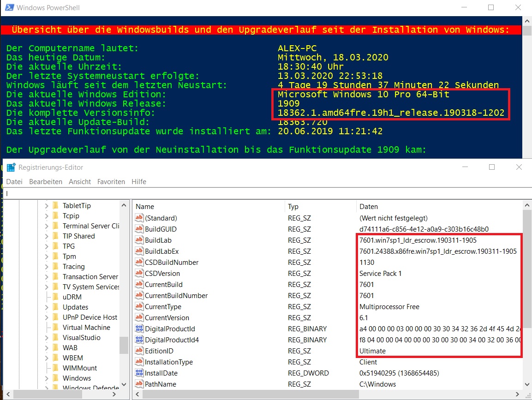Expand the Transaction Server node
Screen dimensions: 532x400
pos(47,277)
